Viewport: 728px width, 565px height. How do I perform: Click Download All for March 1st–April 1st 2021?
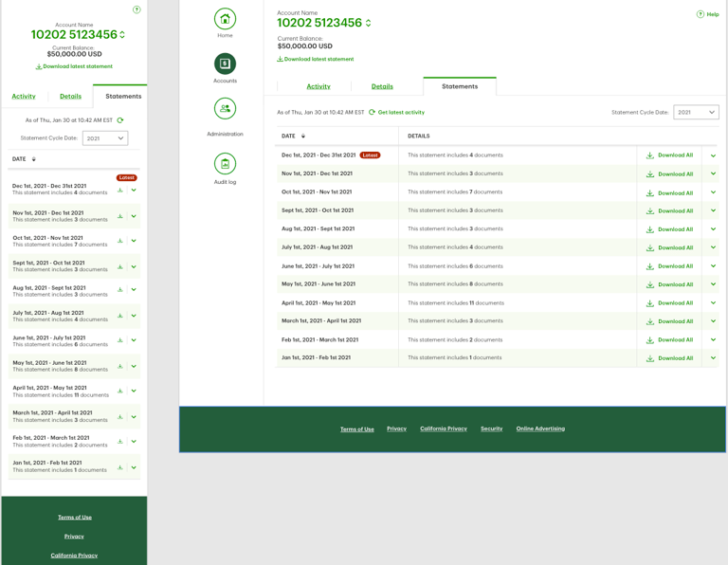coord(669,321)
